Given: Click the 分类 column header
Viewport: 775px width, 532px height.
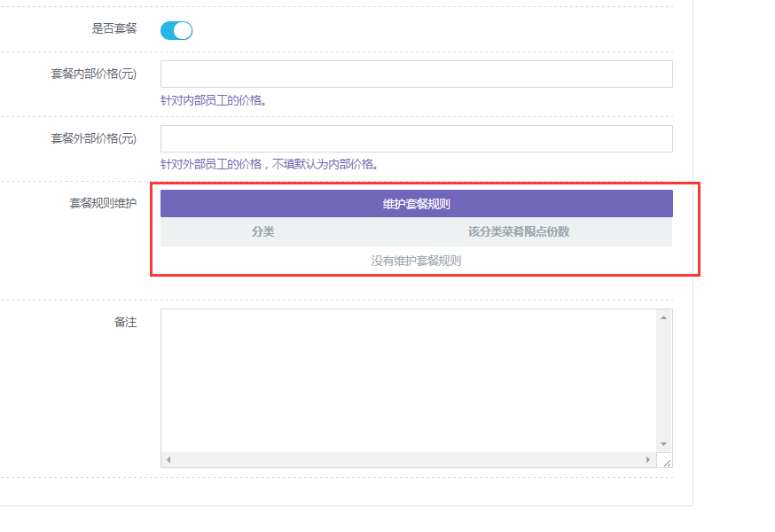Looking at the screenshot, I should [x=263, y=232].
